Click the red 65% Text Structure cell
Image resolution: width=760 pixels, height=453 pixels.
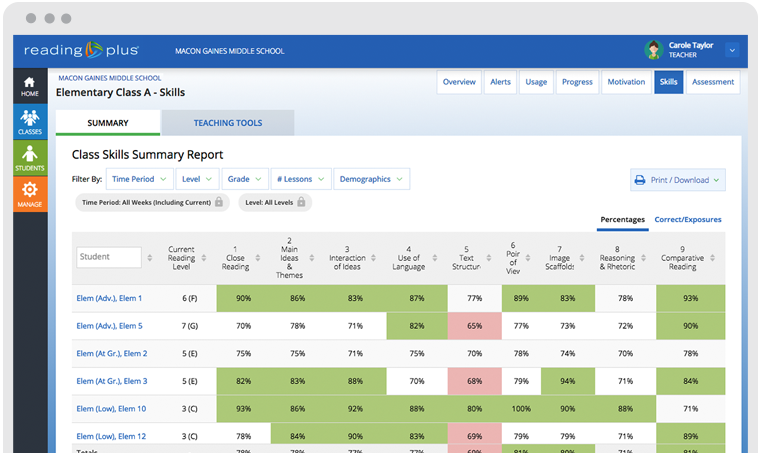click(474, 326)
